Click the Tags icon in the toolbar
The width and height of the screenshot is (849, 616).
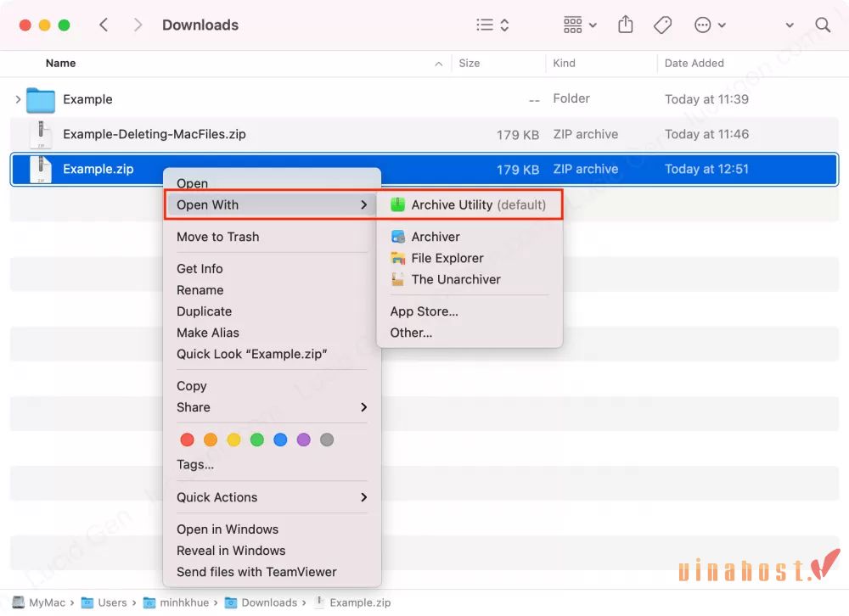663,25
